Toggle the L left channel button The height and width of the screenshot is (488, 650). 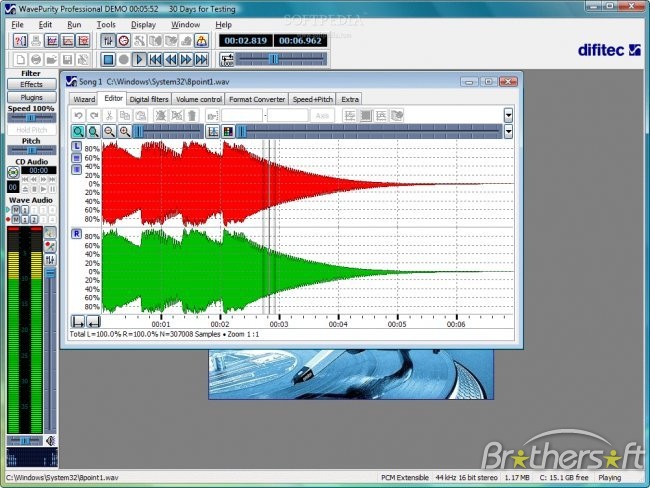click(x=76, y=146)
